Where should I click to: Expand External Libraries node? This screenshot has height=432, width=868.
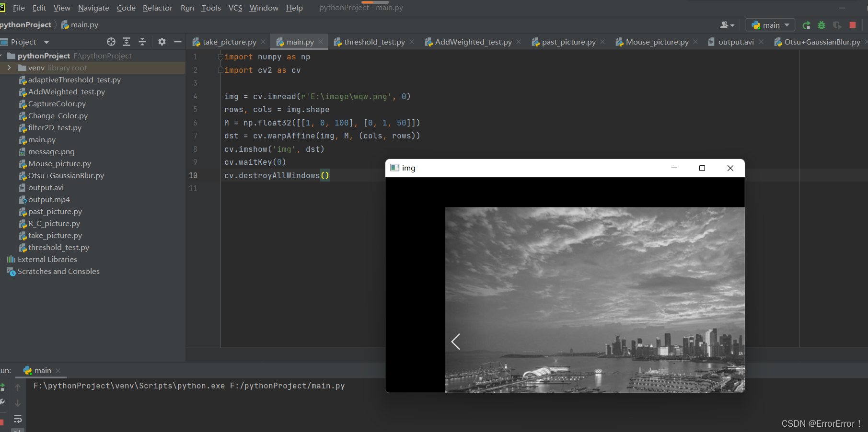[x=1, y=260]
